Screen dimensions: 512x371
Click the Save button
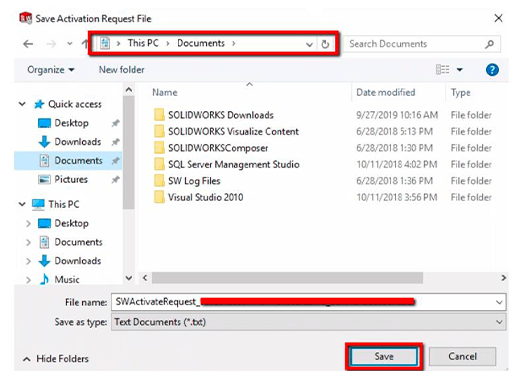384,356
